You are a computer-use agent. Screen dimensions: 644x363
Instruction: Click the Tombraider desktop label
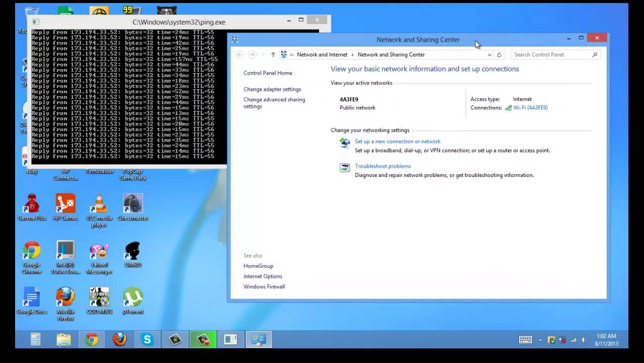point(99,171)
